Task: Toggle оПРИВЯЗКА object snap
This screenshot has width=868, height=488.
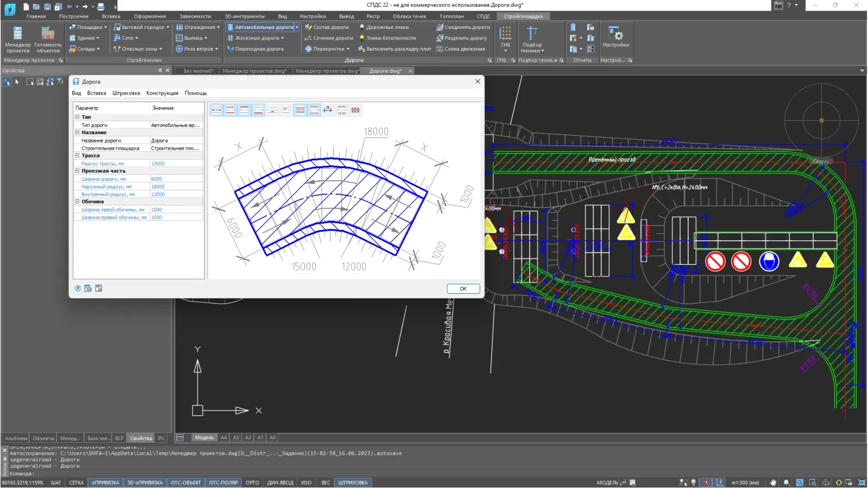Action: (x=105, y=482)
